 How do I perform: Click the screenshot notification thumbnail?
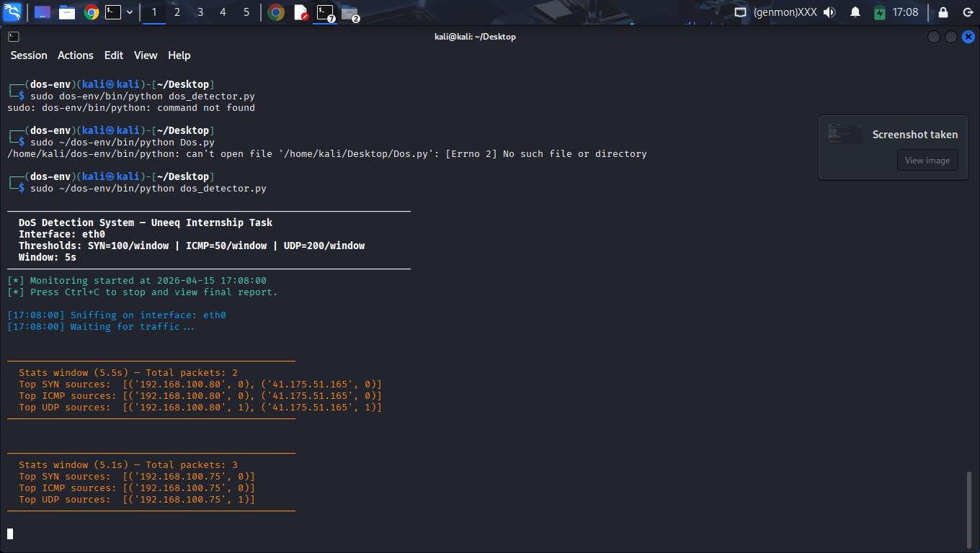pyautogui.click(x=845, y=134)
